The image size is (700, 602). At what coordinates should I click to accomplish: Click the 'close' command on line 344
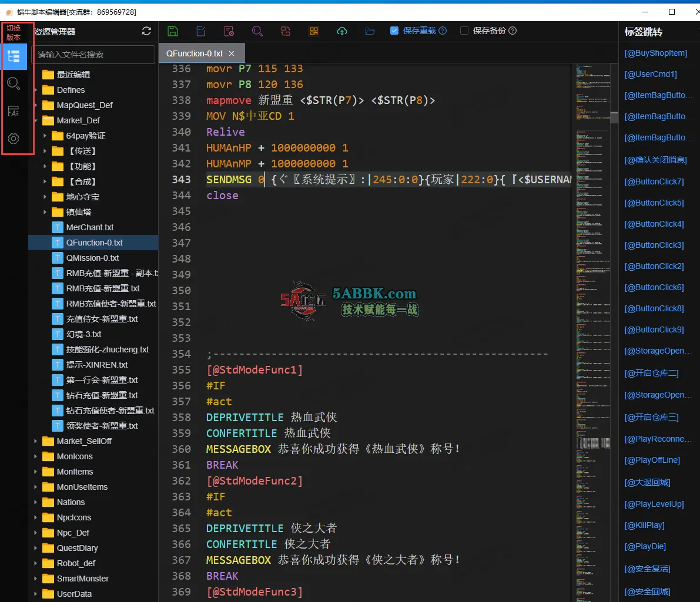pyautogui.click(x=222, y=196)
